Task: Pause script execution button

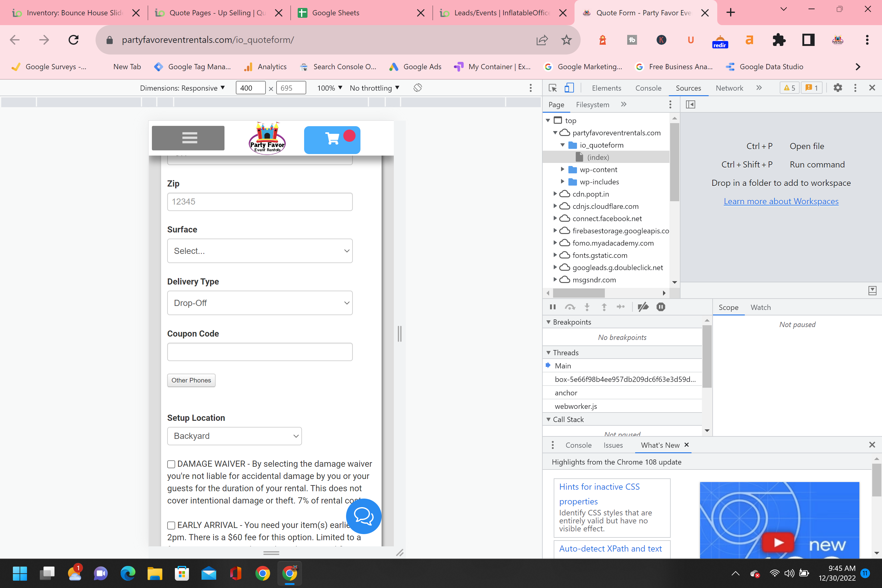Action: (552, 307)
